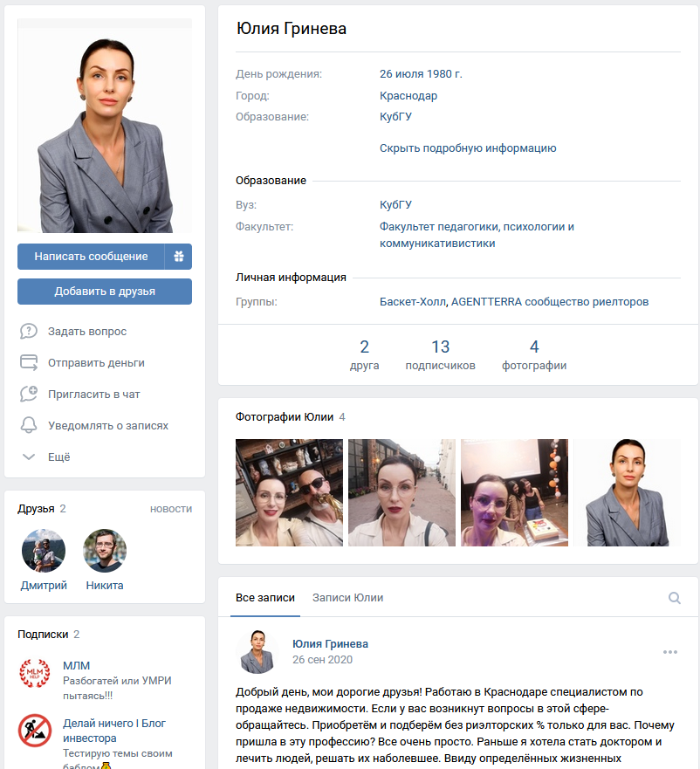Collapse details via Скрыть подробную информацию
Image resolution: width=700 pixels, height=769 pixels.
click(468, 148)
